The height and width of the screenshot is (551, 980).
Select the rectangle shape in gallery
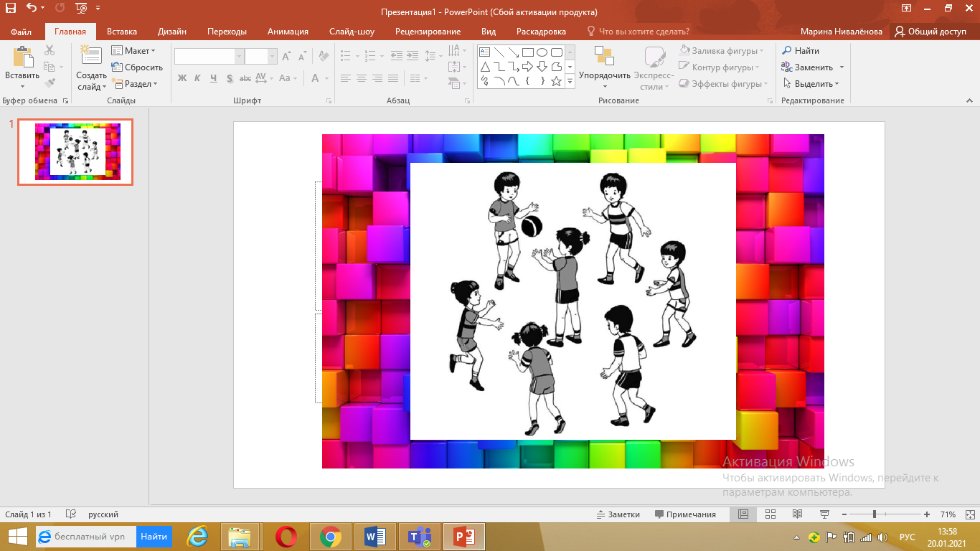pos(527,52)
